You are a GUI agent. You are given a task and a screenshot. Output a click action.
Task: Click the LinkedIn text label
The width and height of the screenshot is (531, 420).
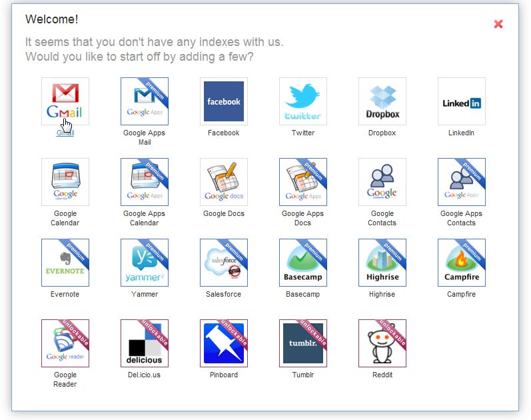tap(461, 133)
